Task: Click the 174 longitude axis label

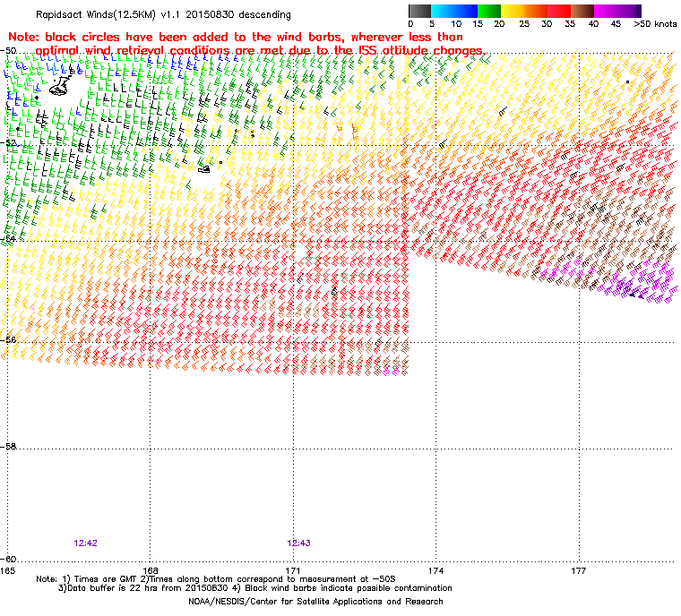Action: point(436,571)
